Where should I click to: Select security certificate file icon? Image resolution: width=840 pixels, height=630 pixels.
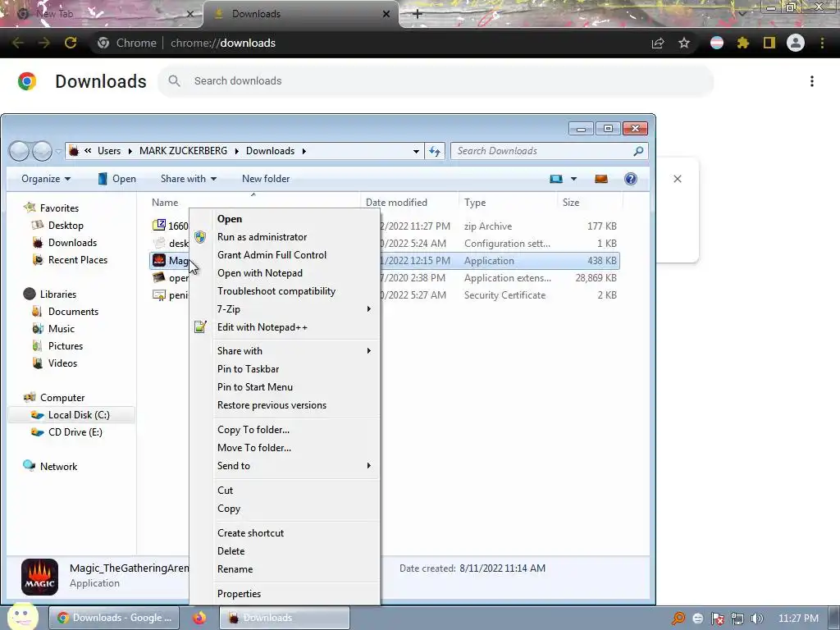point(159,295)
